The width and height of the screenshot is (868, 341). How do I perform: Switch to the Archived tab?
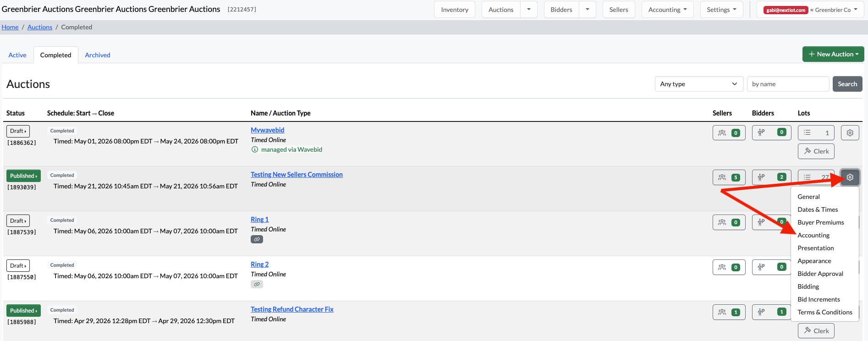(x=98, y=55)
